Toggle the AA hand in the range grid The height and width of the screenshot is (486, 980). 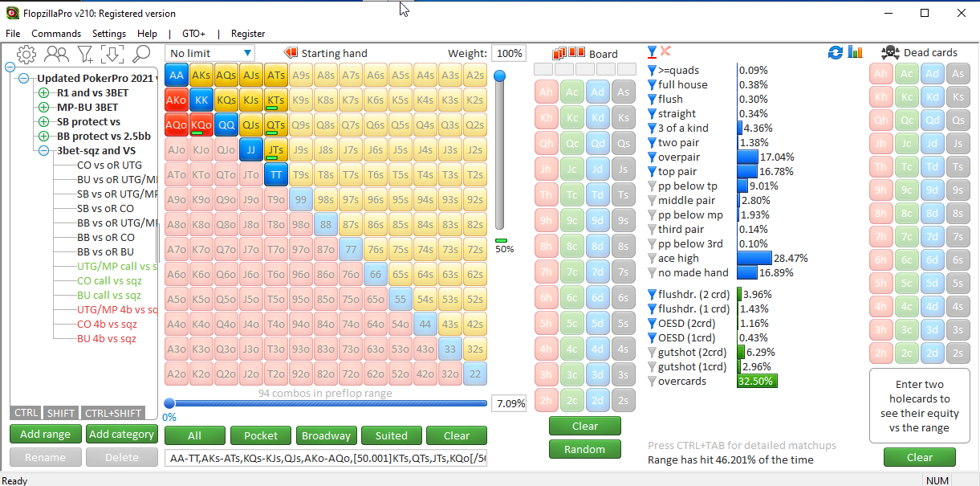177,76
